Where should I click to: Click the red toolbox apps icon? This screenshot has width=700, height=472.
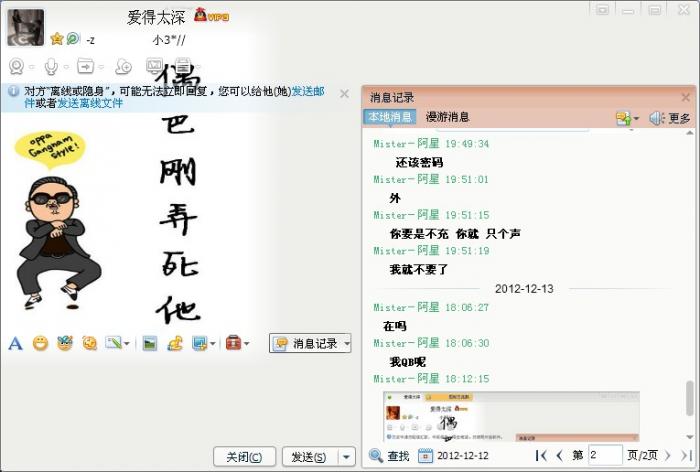click(233, 343)
